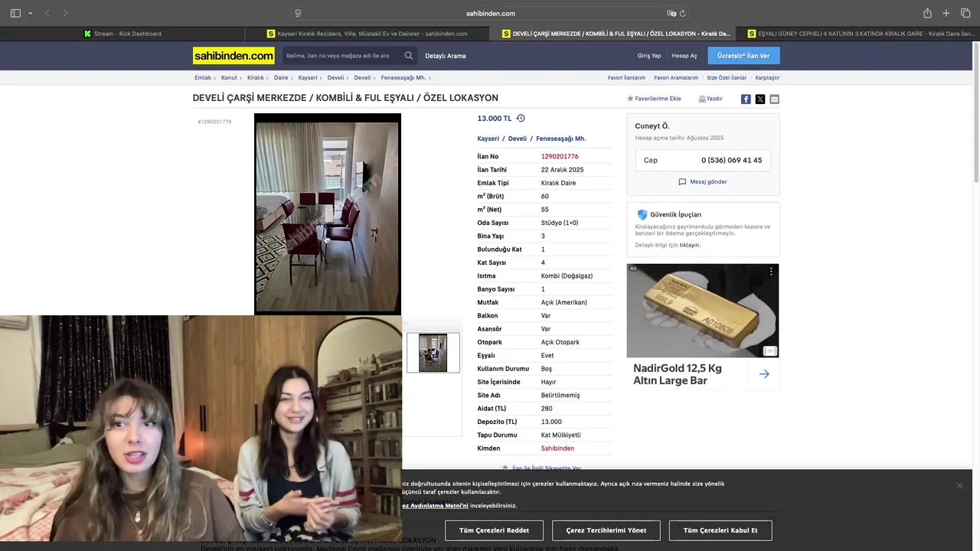Click the NadirGold 12,5 Kg ad title
Image resolution: width=980 pixels, height=551 pixels.
[x=678, y=374]
